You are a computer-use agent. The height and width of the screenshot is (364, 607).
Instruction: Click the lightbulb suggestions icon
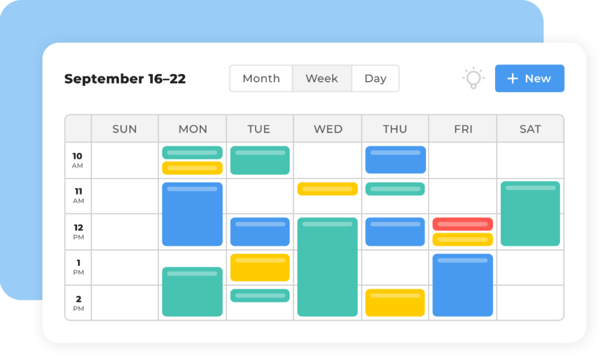(x=473, y=78)
